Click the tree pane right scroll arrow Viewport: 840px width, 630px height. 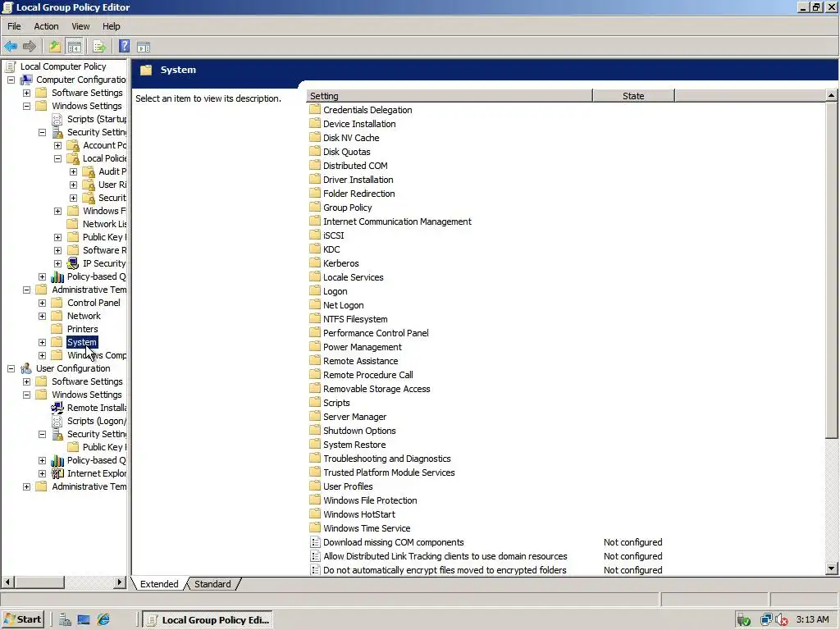[x=120, y=582]
